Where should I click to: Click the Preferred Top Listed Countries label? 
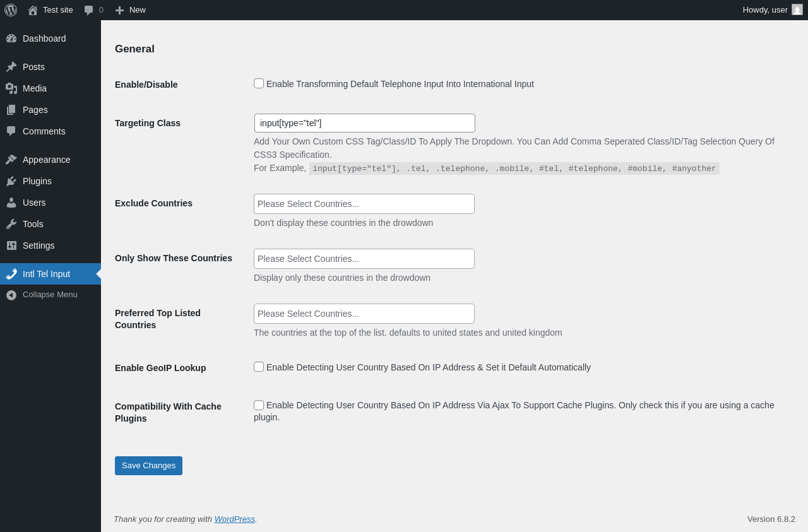point(158,319)
